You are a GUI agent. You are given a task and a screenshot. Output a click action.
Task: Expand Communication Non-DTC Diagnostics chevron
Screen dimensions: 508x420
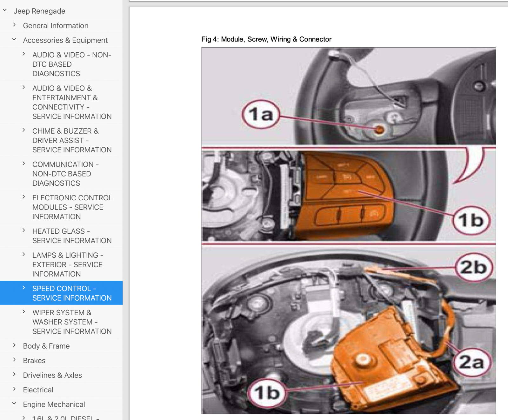tap(24, 164)
